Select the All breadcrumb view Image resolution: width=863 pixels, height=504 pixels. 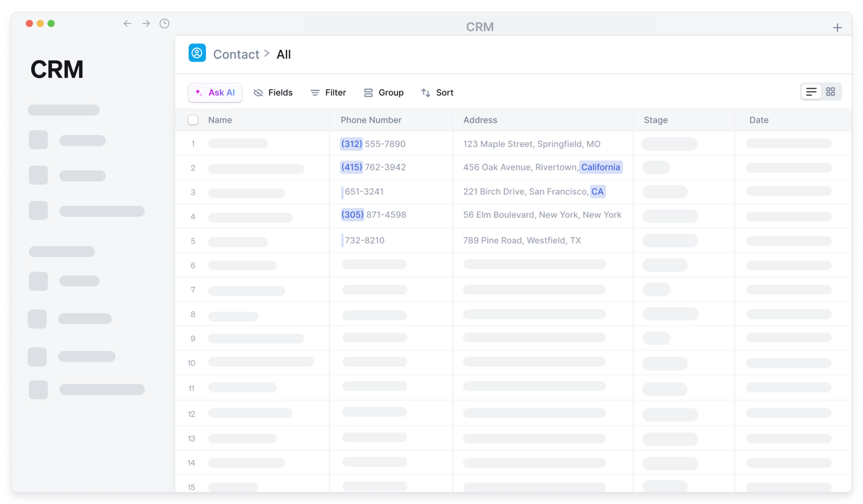tap(283, 54)
